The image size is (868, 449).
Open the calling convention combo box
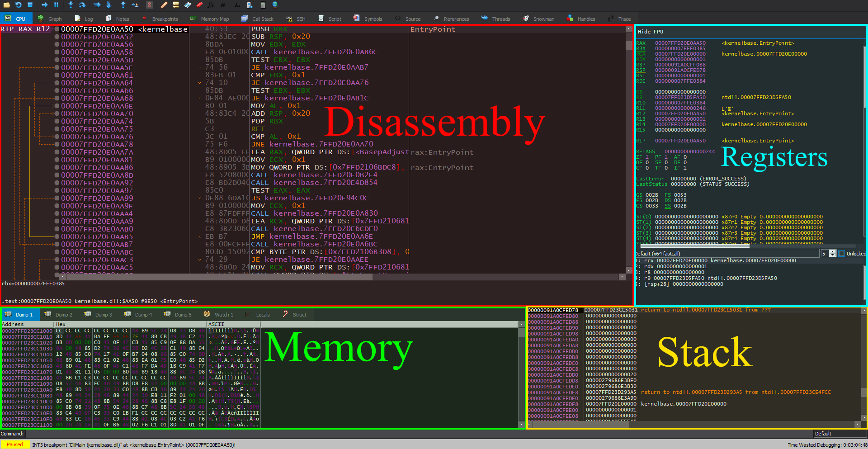[x=727, y=254]
